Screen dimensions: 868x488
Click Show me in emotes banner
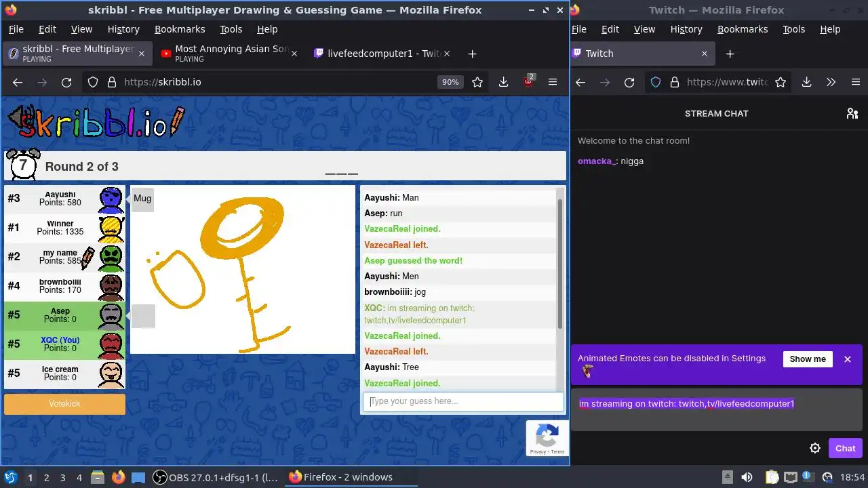(x=808, y=359)
